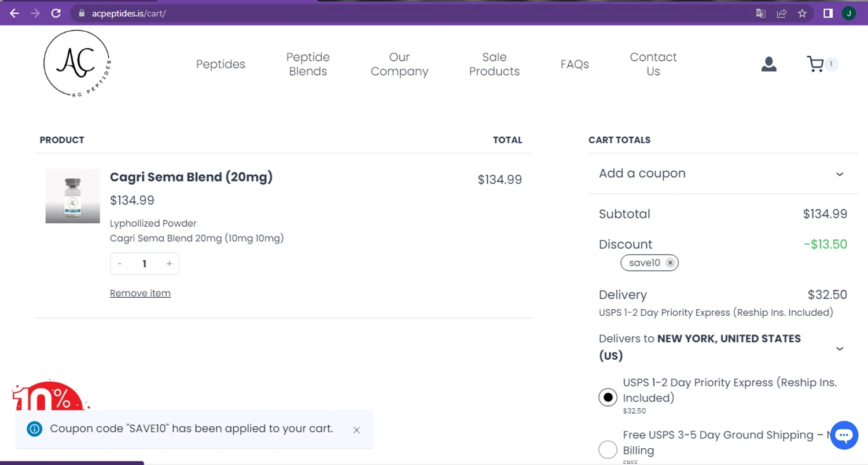868x465 pixels.
Task: Click the quantity input field
Action: [x=145, y=264]
